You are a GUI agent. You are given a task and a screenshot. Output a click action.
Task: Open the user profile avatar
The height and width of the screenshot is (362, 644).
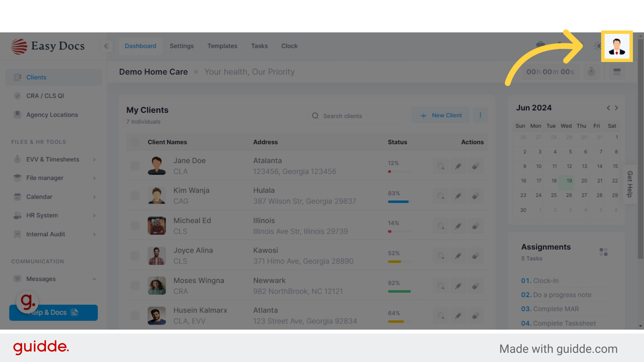[617, 46]
